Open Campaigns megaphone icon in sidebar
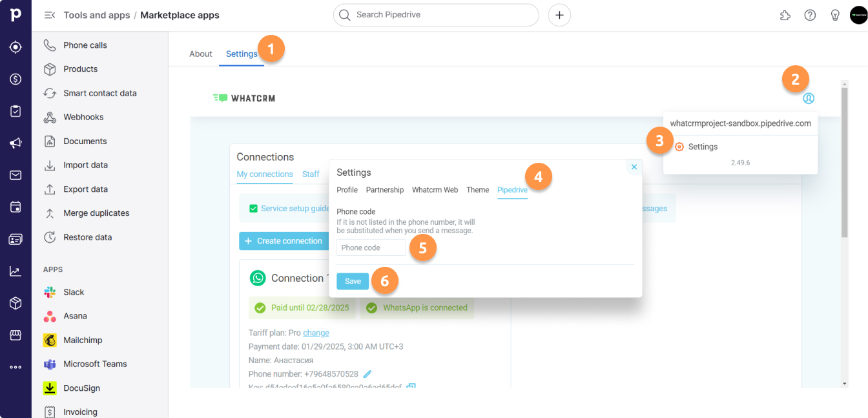 point(15,143)
